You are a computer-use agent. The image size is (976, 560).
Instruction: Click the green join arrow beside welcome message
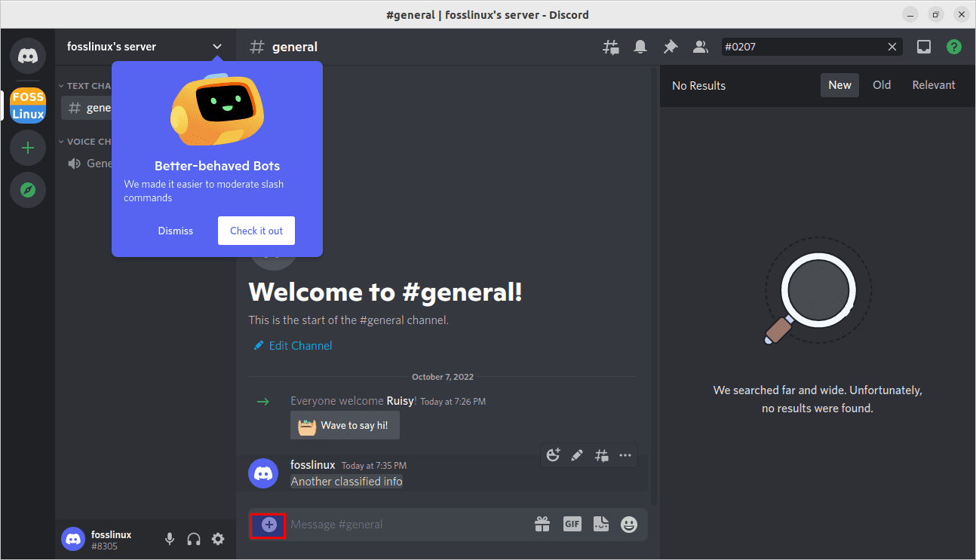pos(262,402)
